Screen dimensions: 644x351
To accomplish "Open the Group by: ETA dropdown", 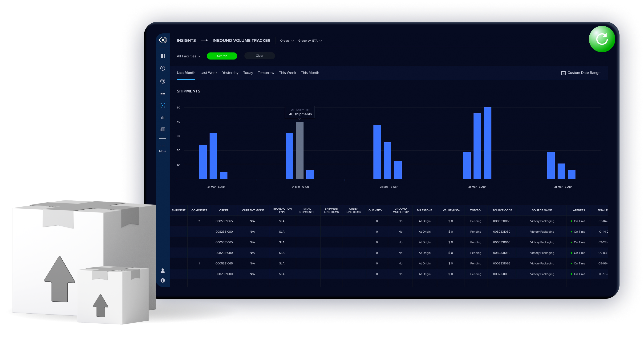I will point(309,41).
